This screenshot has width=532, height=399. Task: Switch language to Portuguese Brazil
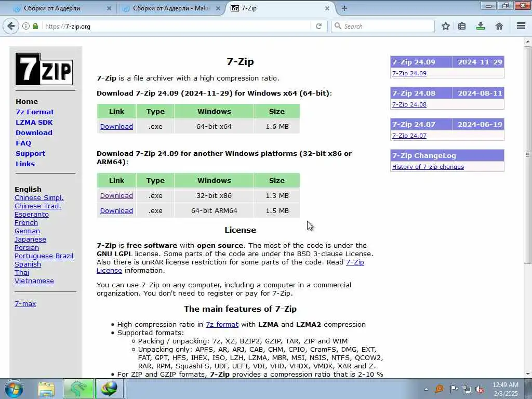pos(44,256)
